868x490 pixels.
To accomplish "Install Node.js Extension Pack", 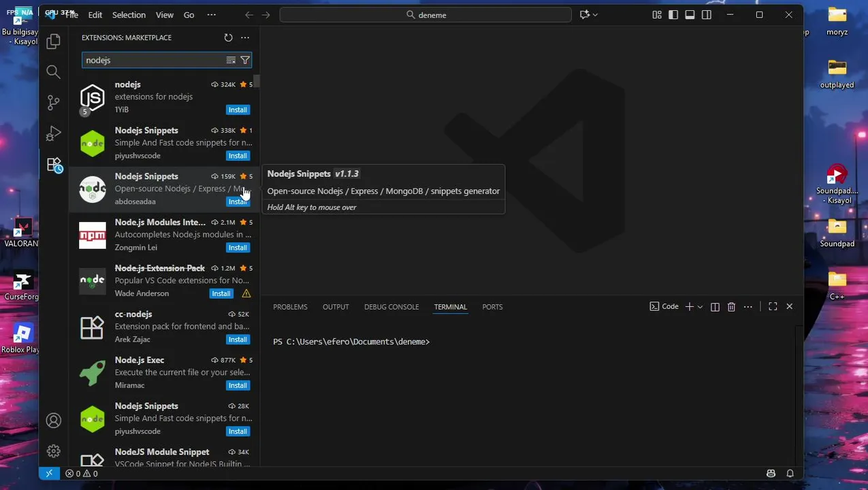I will (221, 293).
